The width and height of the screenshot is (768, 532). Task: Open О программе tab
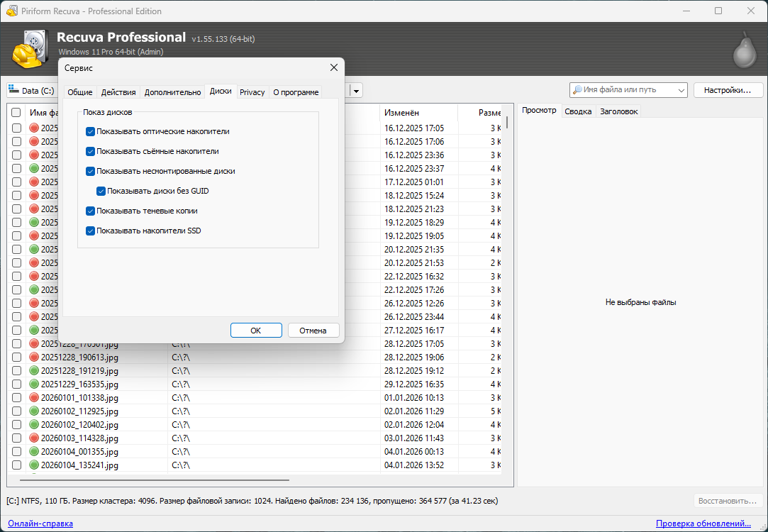click(x=295, y=92)
